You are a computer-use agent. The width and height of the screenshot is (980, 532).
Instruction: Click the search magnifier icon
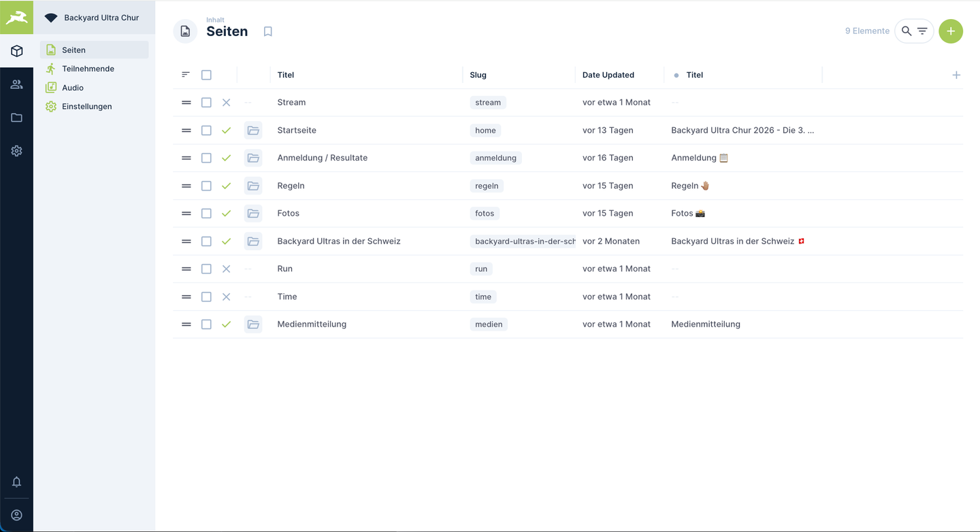pyautogui.click(x=906, y=31)
